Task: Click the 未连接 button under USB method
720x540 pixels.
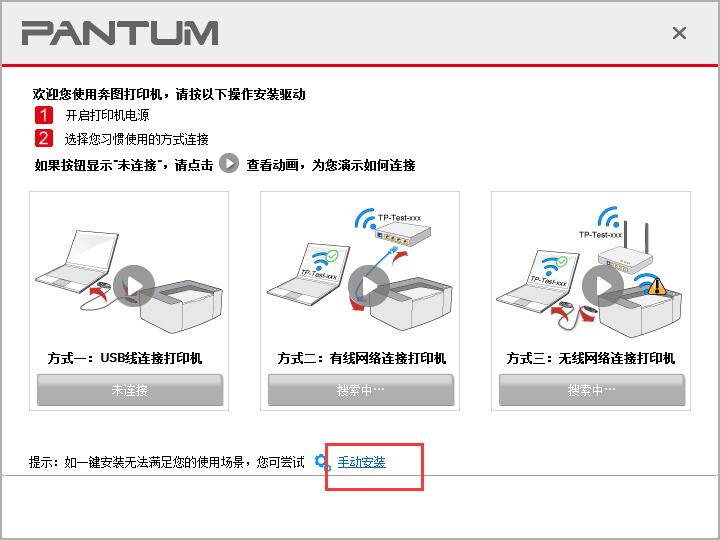Action: [130, 390]
